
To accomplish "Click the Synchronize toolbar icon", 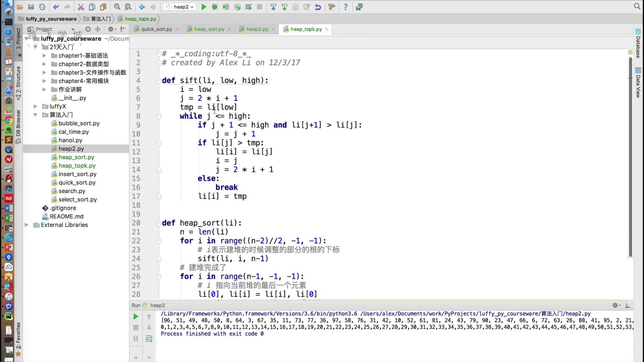I will (x=42, y=7).
